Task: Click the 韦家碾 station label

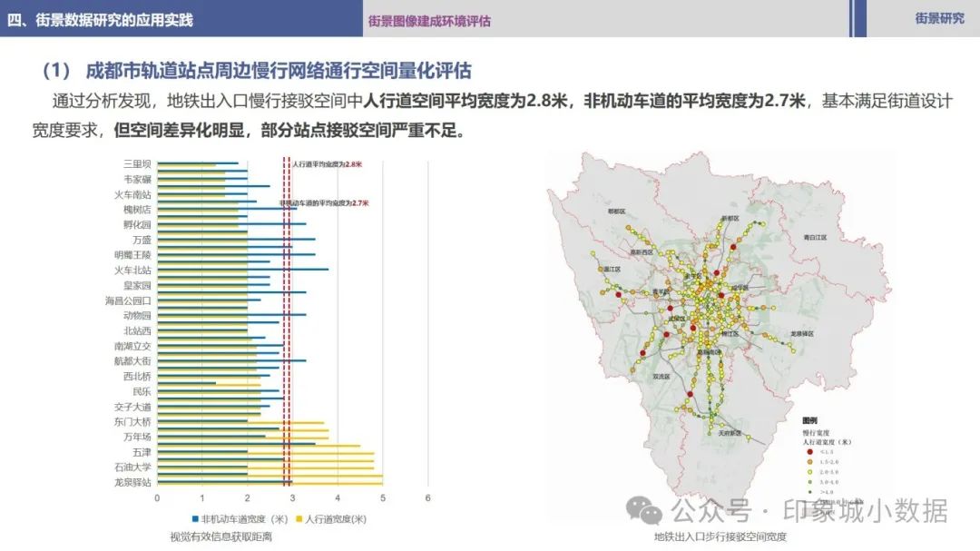Action: tap(137, 180)
